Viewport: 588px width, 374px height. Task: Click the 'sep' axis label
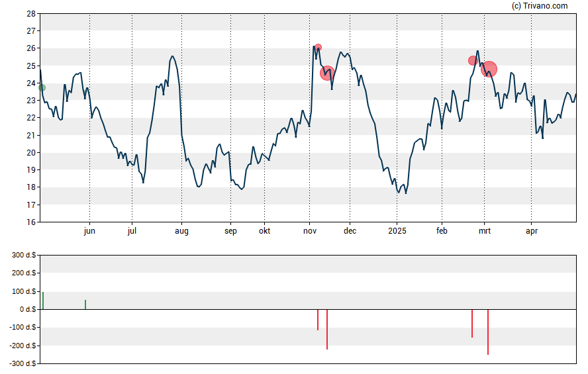tap(230, 231)
